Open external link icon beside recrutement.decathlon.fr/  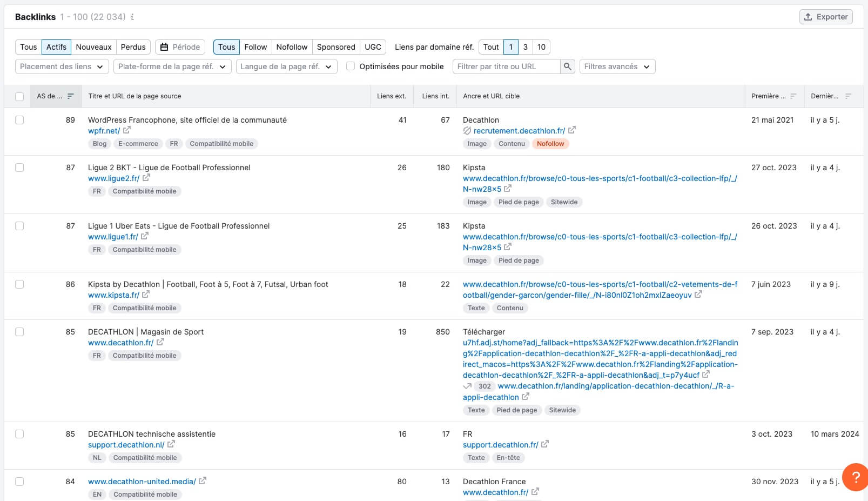tap(572, 130)
